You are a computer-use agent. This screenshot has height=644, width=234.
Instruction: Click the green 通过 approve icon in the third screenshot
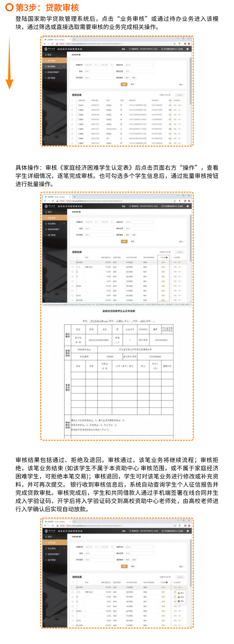179,593
